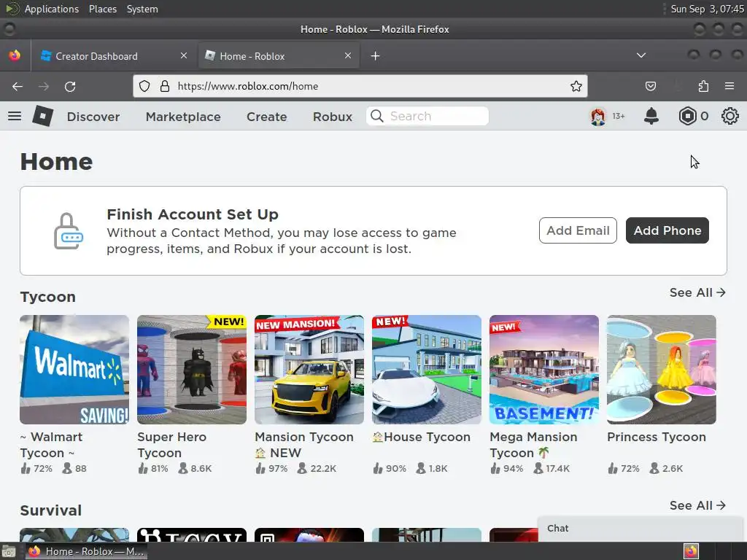747x560 pixels.
Task: Go back with the browser back arrow
Action: click(x=18, y=86)
